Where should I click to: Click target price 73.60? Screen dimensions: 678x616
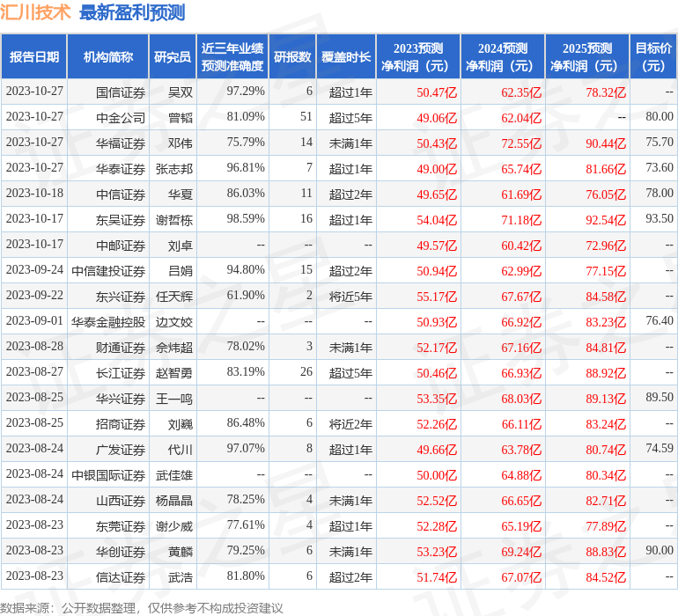(660, 168)
